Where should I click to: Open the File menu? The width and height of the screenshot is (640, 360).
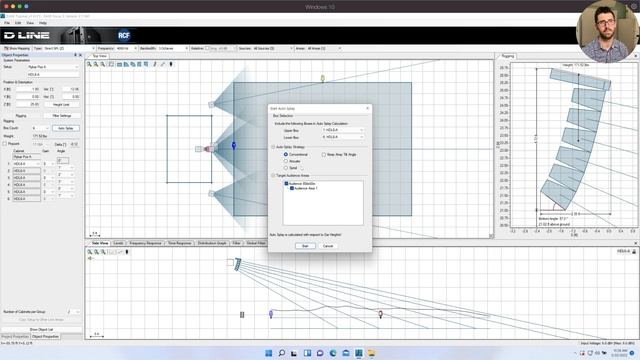pyautogui.click(x=7, y=23)
